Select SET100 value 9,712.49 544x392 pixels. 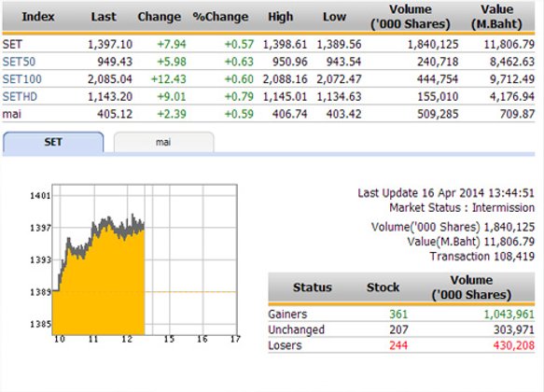click(512, 79)
